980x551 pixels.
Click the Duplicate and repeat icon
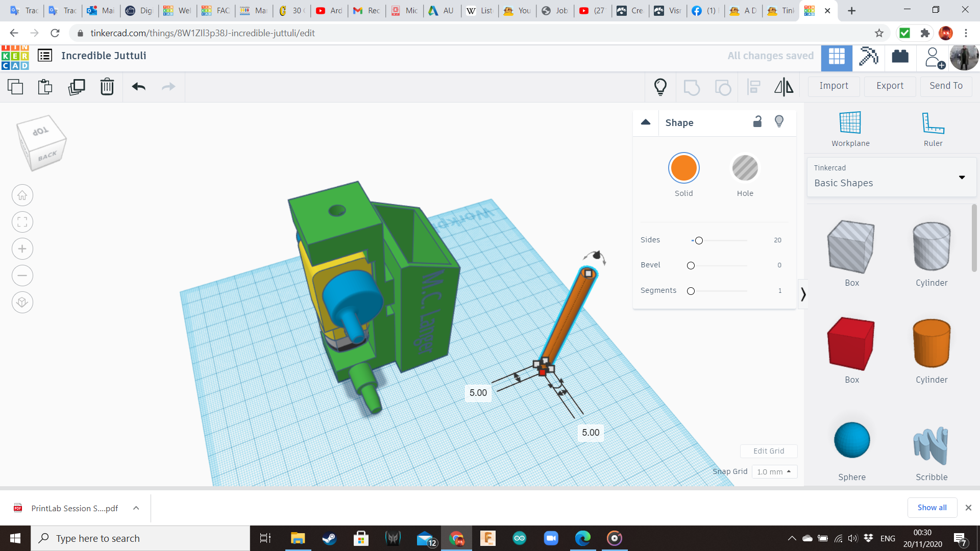tap(77, 87)
